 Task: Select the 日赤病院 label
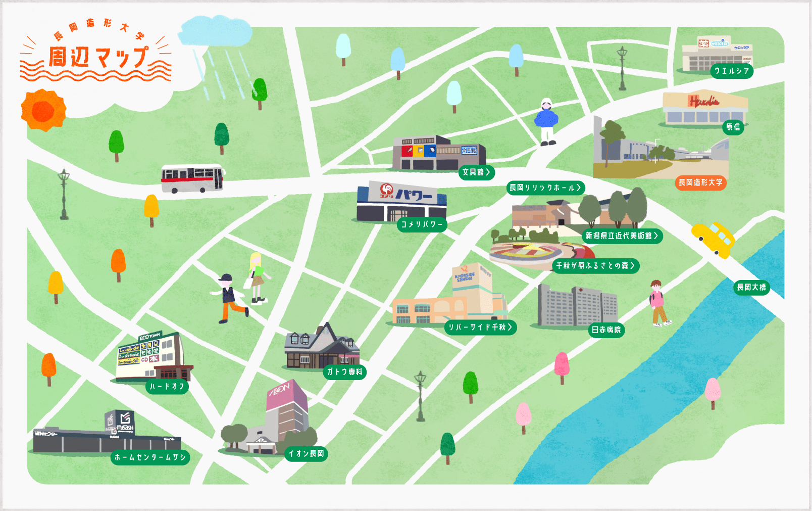click(x=606, y=330)
